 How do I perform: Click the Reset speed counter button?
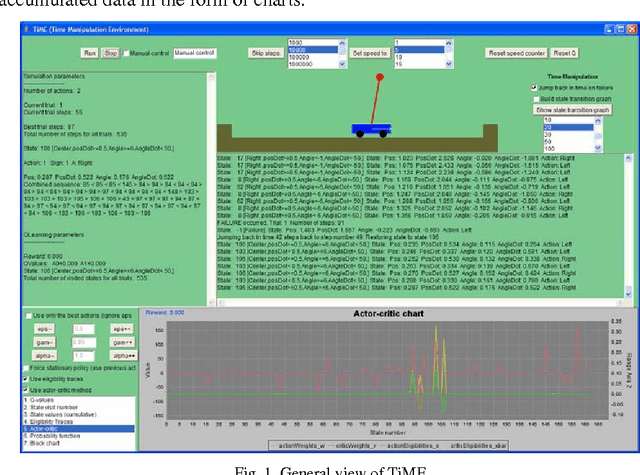(514, 52)
